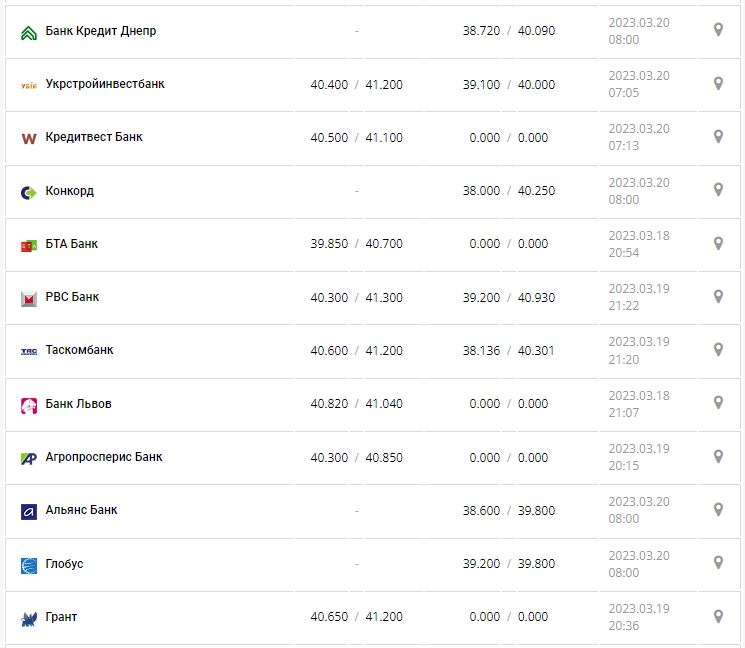The image size is (745, 648).
Task: Open map pin for Грант
Action: point(717,616)
